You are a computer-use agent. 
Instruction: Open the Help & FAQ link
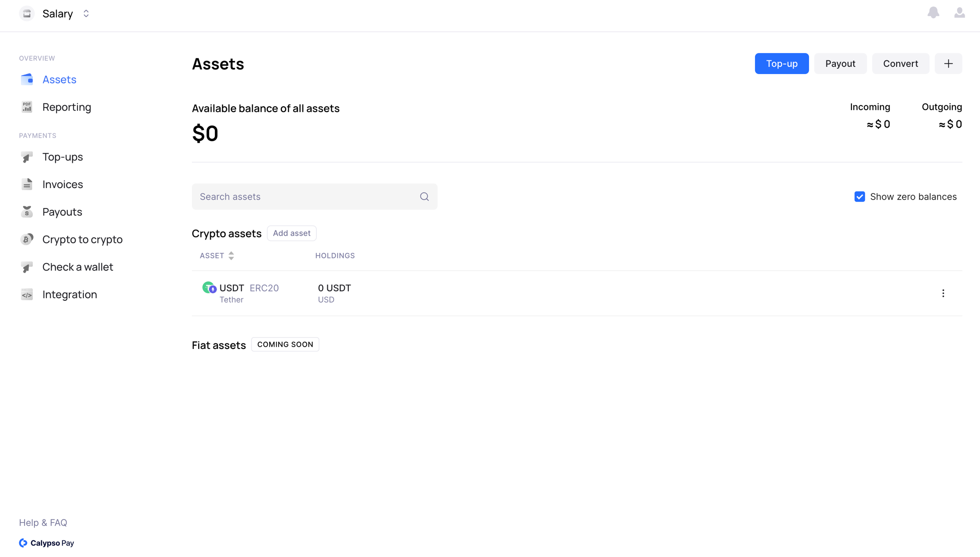(x=43, y=523)
